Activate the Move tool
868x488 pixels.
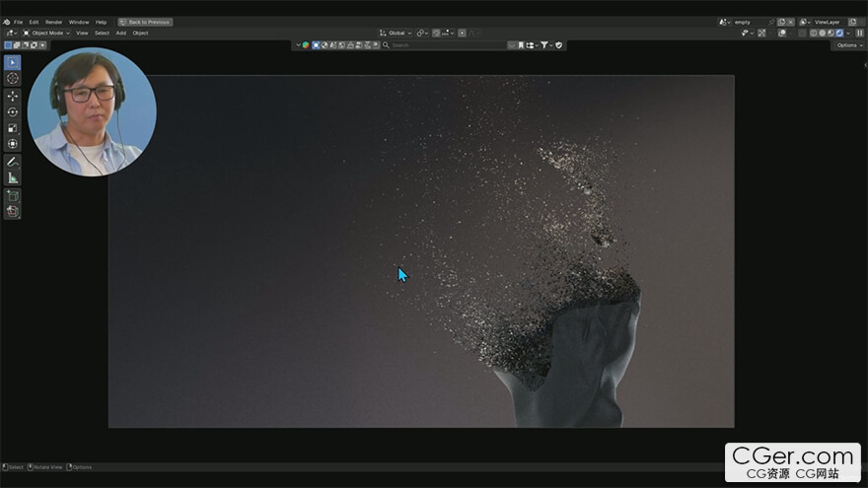(13, 96)
